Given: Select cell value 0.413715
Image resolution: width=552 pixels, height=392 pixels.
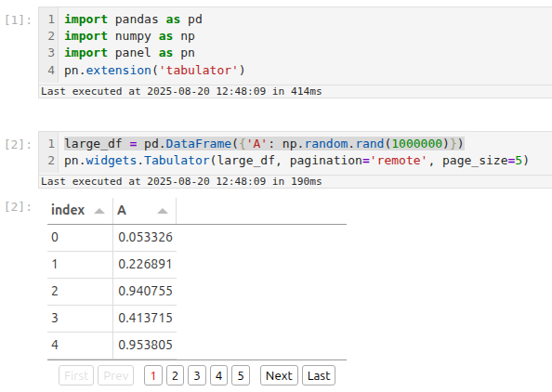Looking at the screenshot, I should point(145,319).
